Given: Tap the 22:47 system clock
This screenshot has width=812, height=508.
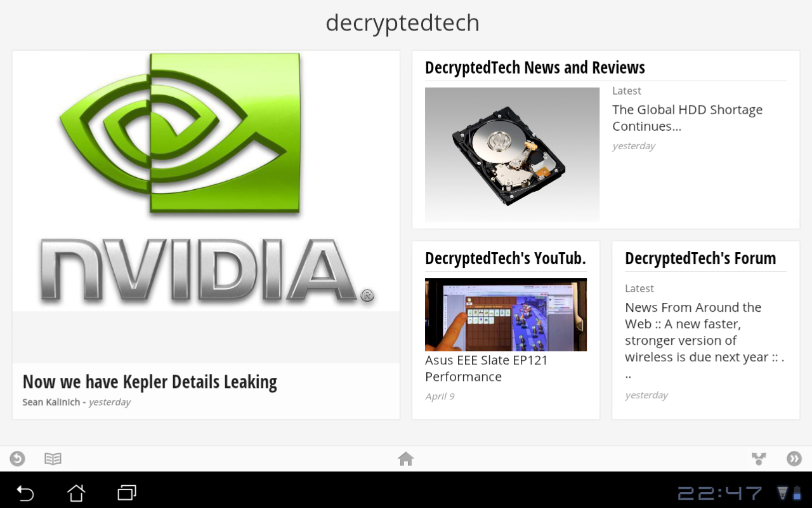Looking at the screenshot, I should tap(720, 493).
